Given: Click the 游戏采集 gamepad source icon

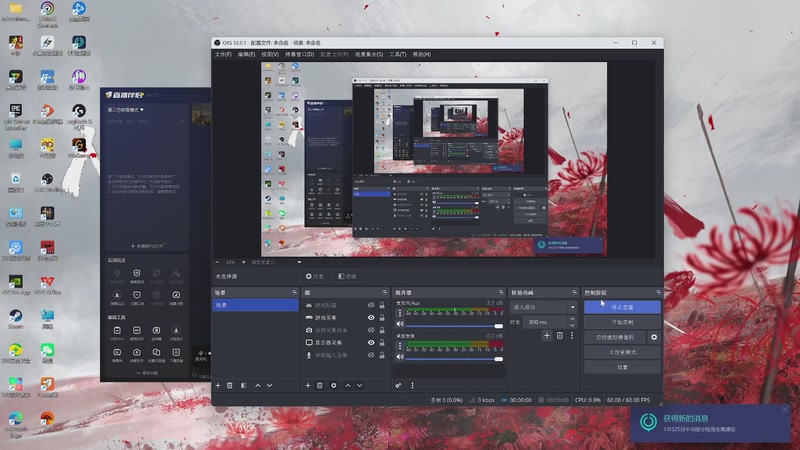Looking at the screenshot, I should (x=309, y=317).
